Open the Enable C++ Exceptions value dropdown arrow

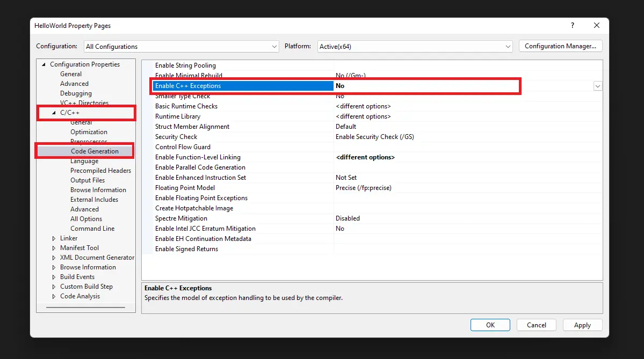pos(598,86)
